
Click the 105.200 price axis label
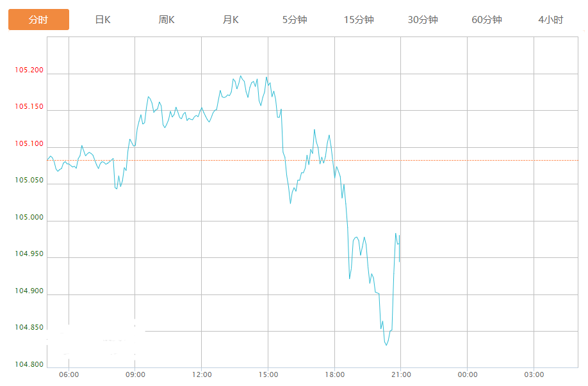[x=29, y=70]
